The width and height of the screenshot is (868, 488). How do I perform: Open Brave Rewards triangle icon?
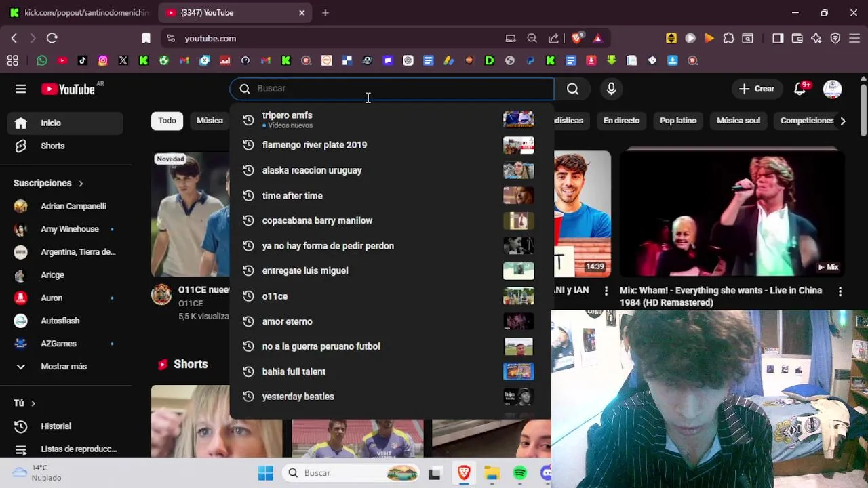click(597, 39)
